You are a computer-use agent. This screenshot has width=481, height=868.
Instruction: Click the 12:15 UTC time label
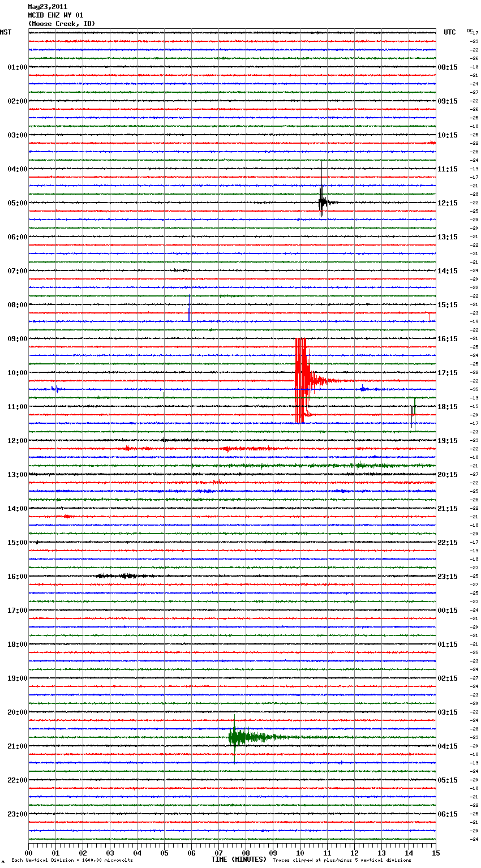click(x=448, y=203)
